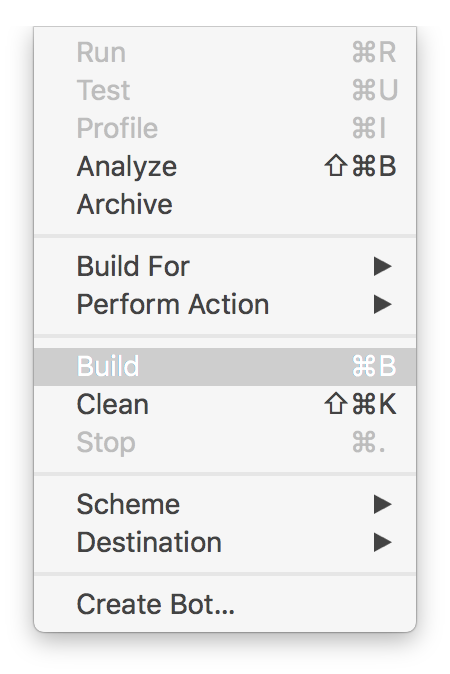Choose the Build menu item
Image resolution: width=450 pixels, height=674 pixels.
(x=225, y=366)
